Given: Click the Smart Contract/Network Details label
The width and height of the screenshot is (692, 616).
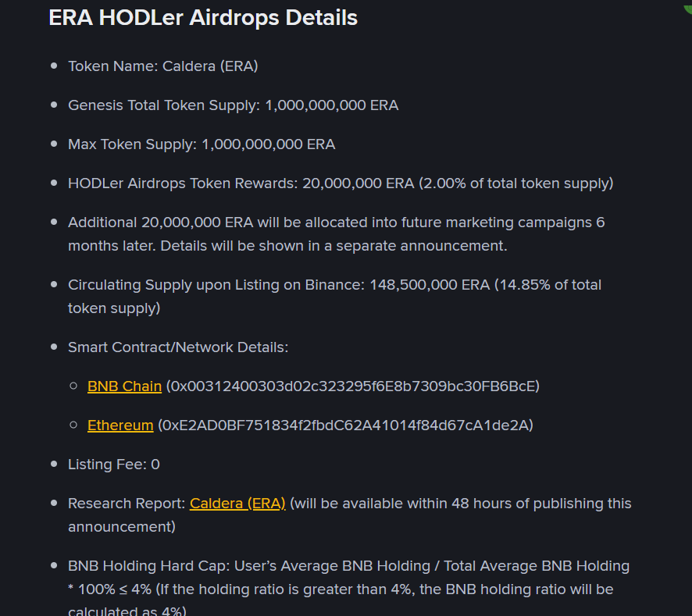Looking at the screenshot, I should coord(178,347).
